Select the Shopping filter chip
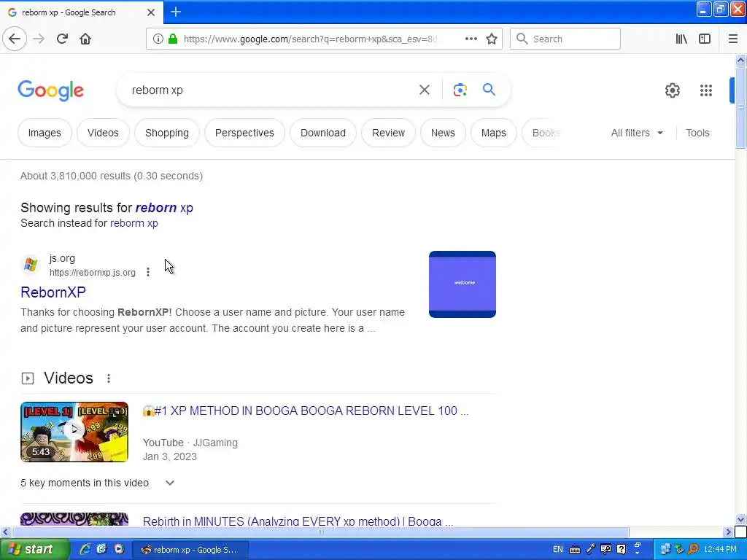The image size is (747, 560). pyautogui.click(x=167, y=133)
